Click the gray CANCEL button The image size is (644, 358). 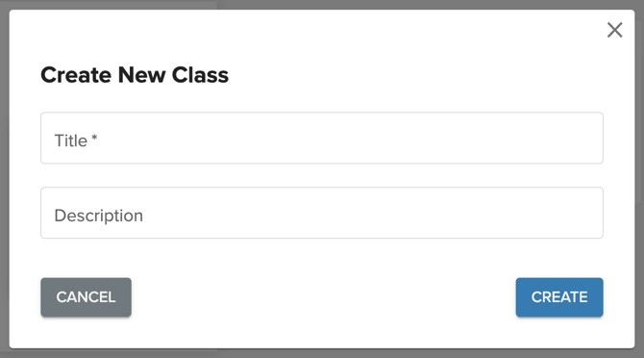(x=86, y=297)
